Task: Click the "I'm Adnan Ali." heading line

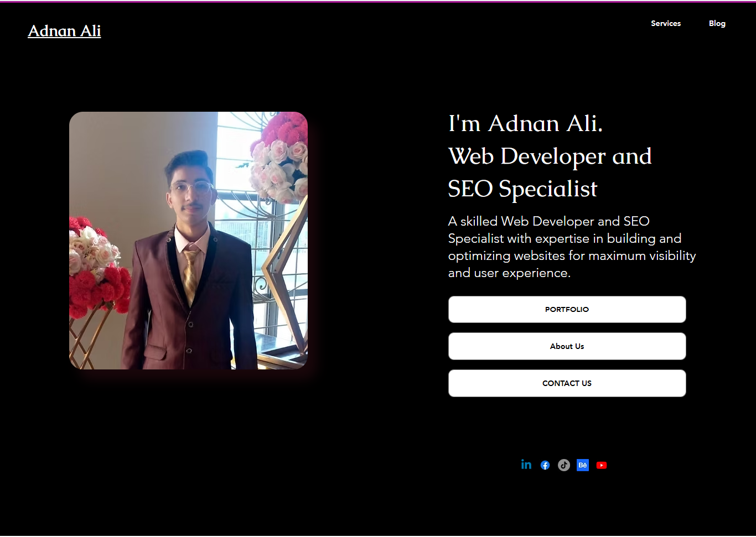Action: coord(525,123)
